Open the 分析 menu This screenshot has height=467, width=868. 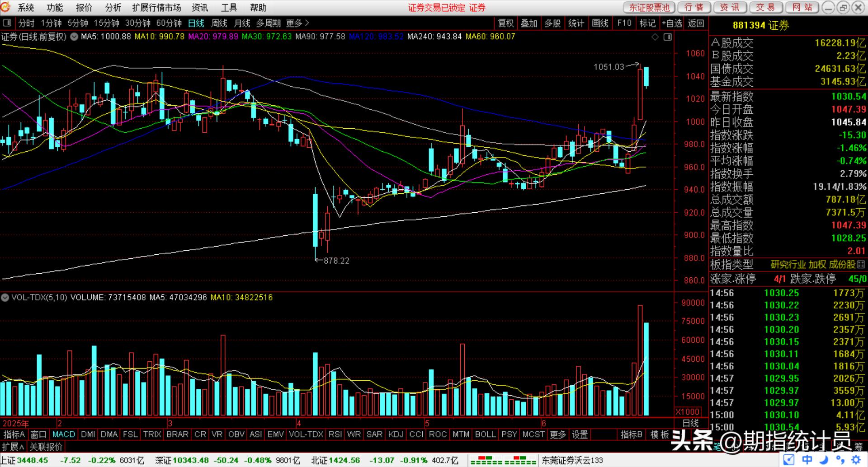click(113, 8)
